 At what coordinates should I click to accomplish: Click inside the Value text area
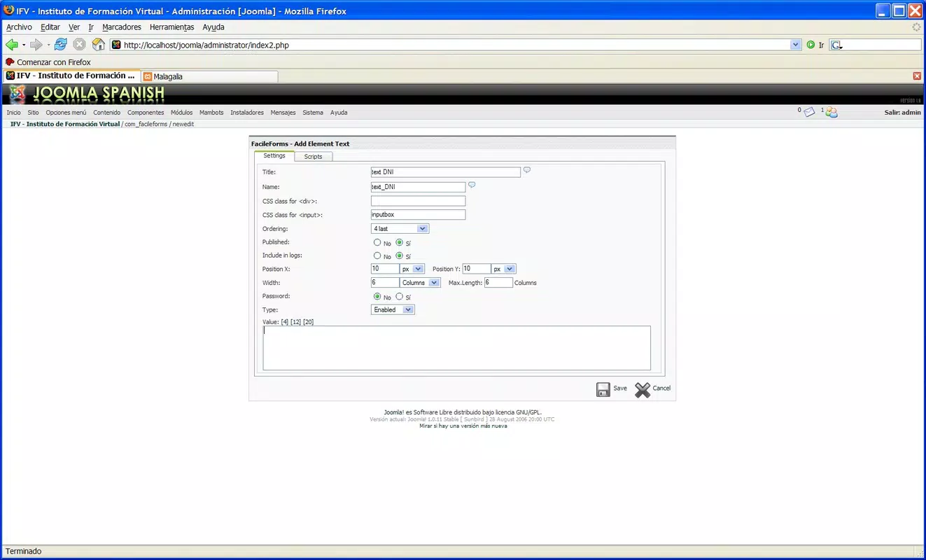456,348
